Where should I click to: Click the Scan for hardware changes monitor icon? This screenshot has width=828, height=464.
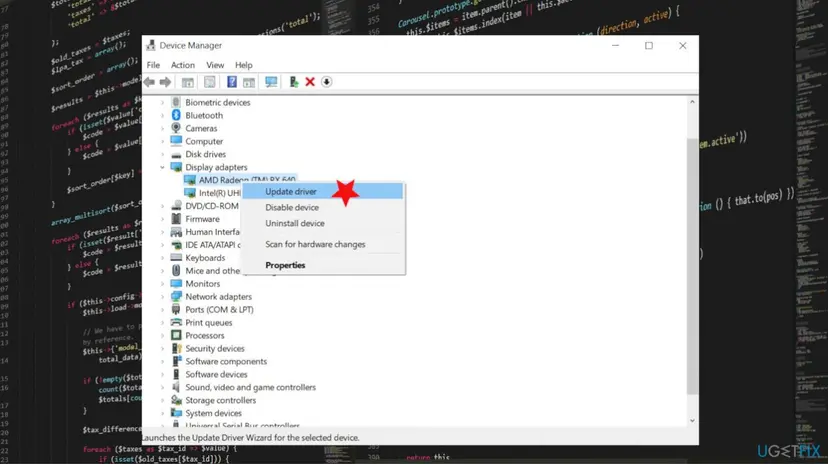pyautogui.click(x=271, y=82)
